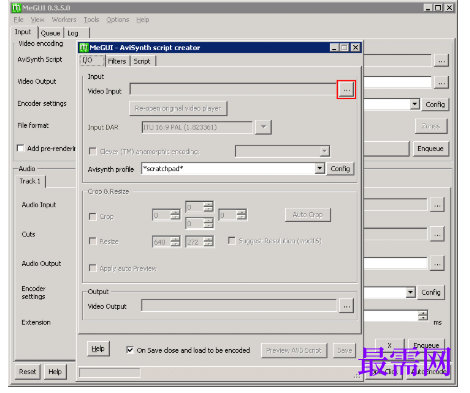Uncheck On Save close and load to be encoded
The width and height of the screenshot is (470, 393).
tap(130, 350)
